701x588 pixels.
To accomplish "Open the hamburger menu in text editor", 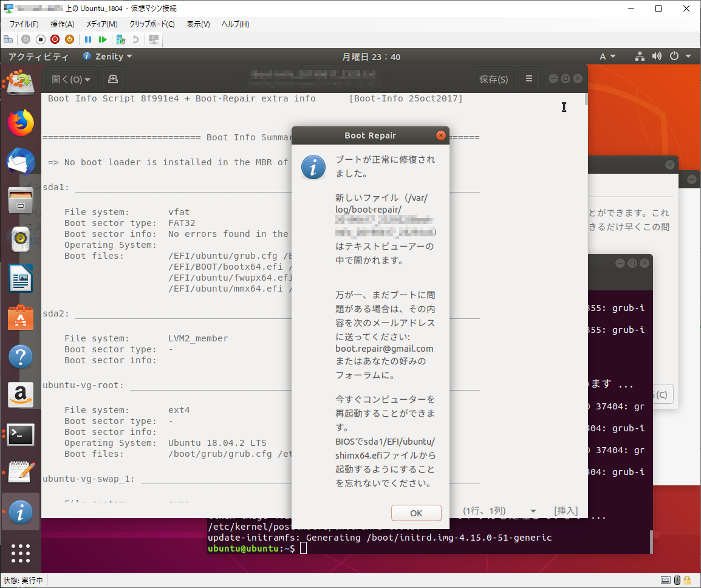I will tap(529, 79).
